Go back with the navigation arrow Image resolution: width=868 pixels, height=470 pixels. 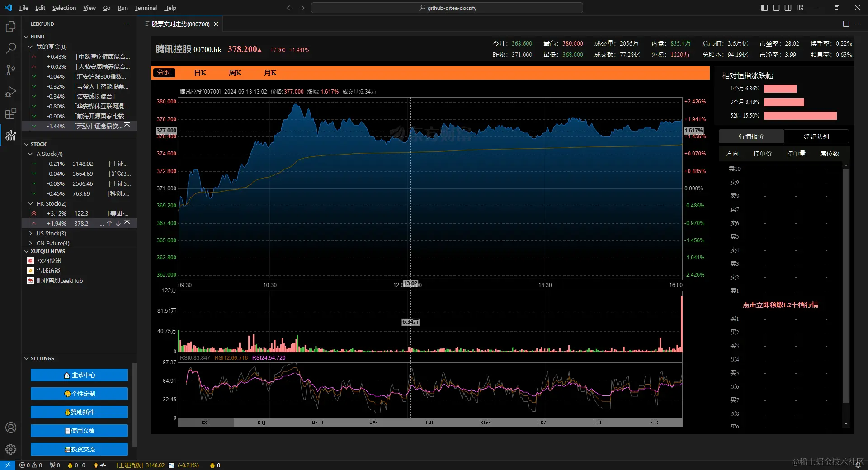point(290,8)
